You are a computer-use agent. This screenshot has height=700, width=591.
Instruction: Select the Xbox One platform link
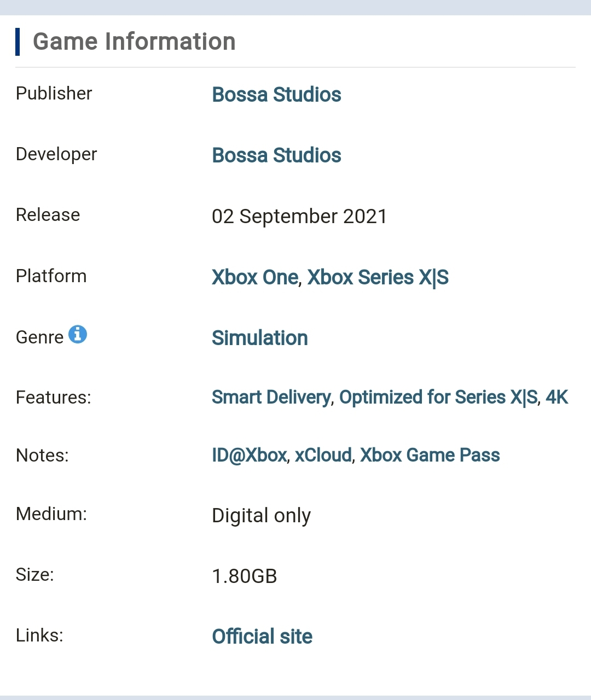click(255, 277)
